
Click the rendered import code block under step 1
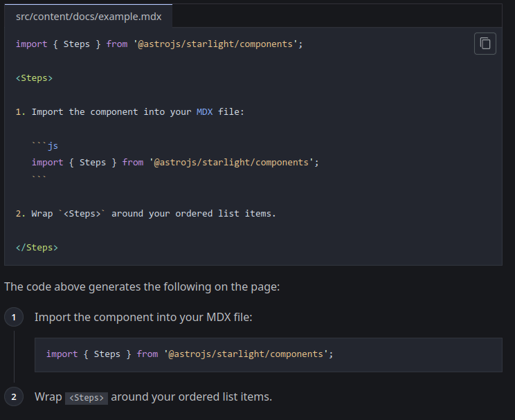(269, 354)
